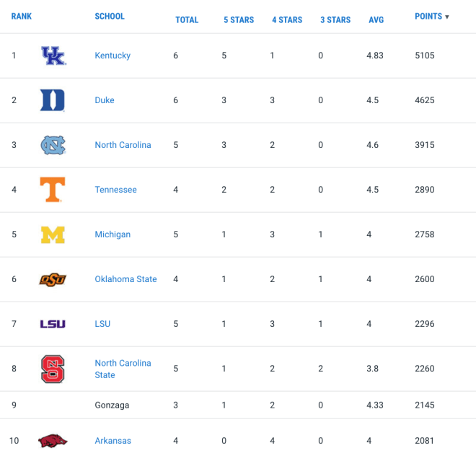Click the NC State red S logo

(53, 369)
